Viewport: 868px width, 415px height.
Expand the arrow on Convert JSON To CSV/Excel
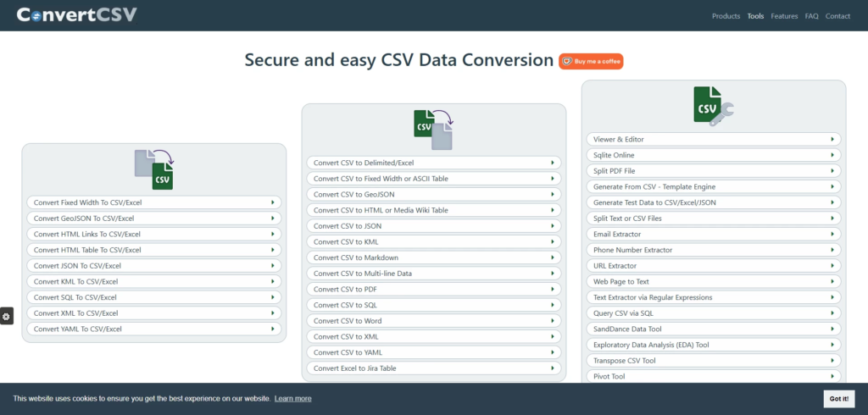[x=273, y=266]
